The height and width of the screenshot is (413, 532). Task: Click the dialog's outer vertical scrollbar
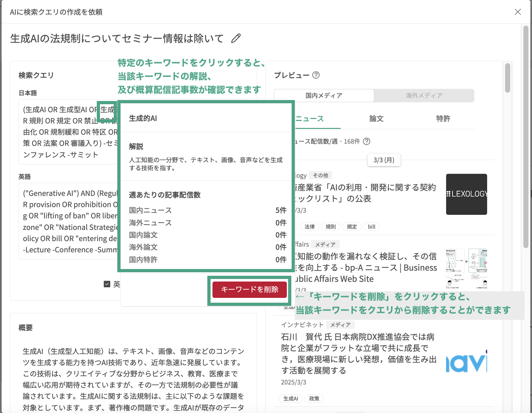pyautogui.click(x=526, y=138)
